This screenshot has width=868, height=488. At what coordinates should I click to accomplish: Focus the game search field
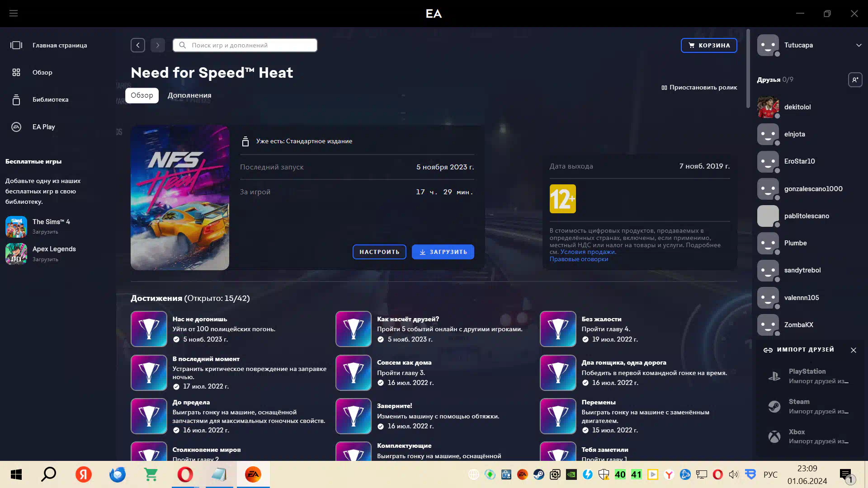click(245, 45)
